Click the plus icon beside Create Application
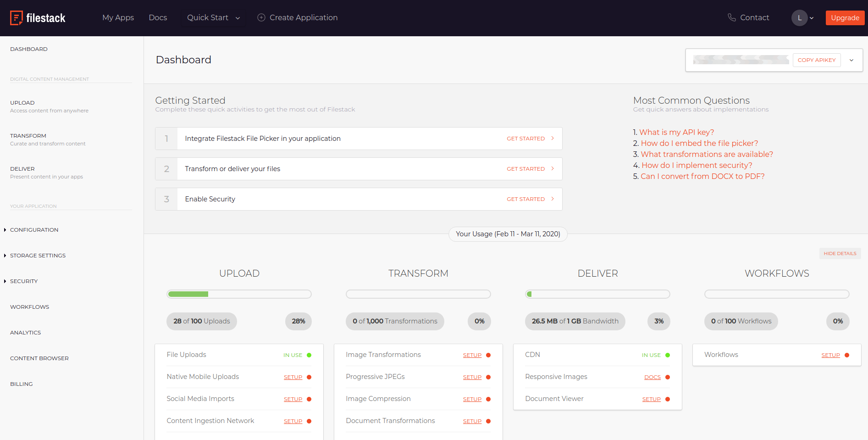 (261, 17)
